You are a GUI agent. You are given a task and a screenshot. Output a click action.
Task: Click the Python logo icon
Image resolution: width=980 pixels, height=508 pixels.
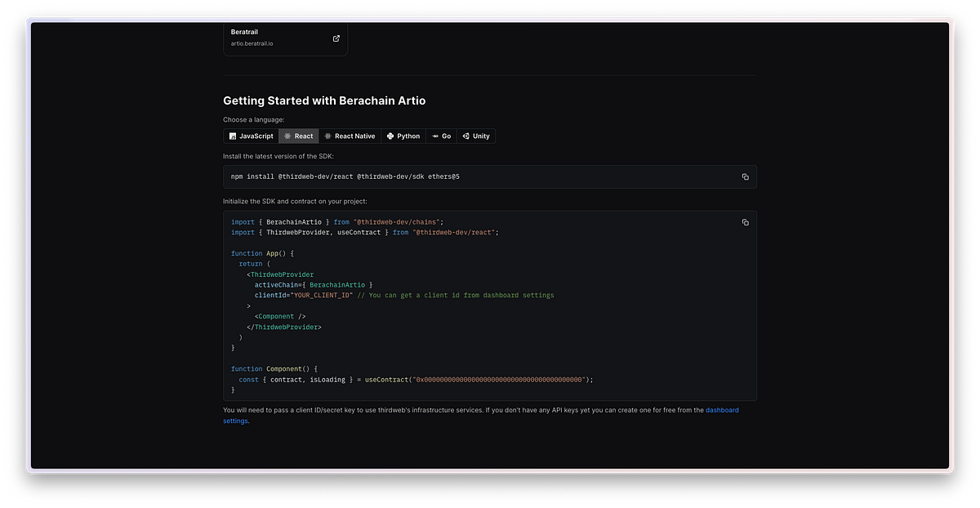[x=390, y=136]
